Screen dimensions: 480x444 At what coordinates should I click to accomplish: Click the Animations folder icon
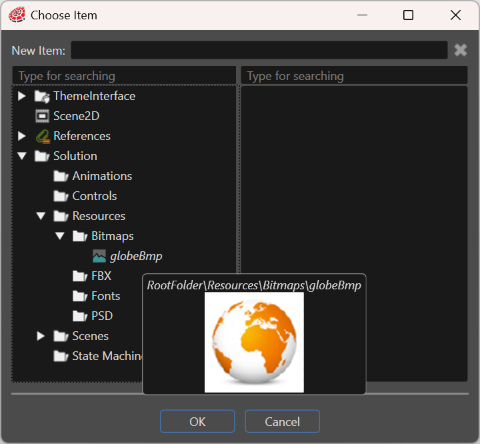pyautogui.click(x=61, y=176)
